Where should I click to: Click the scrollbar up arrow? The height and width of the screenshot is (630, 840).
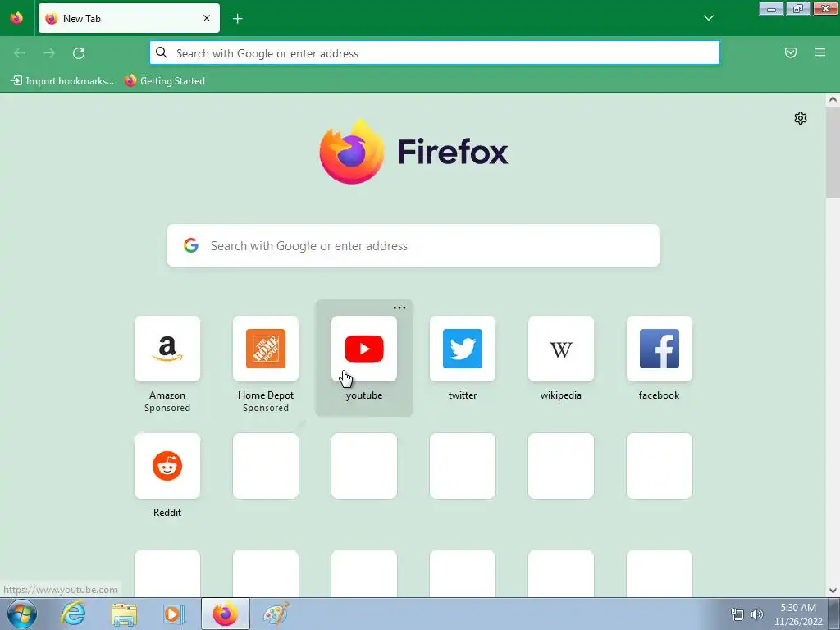click(833, 99)
